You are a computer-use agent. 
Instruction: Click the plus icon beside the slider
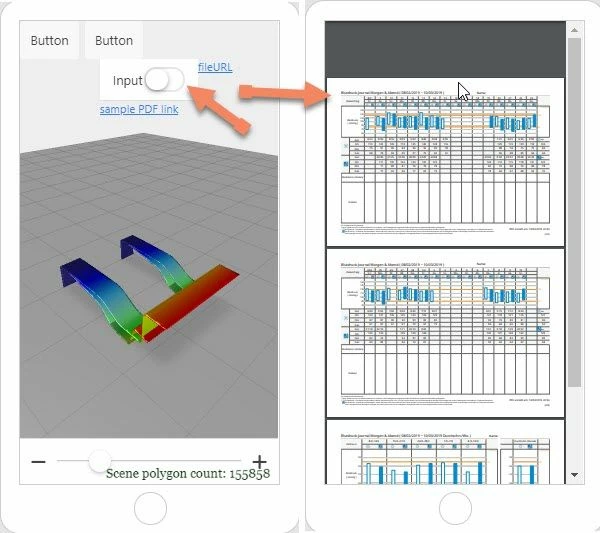pyautogui.click(x=259, y=462)
